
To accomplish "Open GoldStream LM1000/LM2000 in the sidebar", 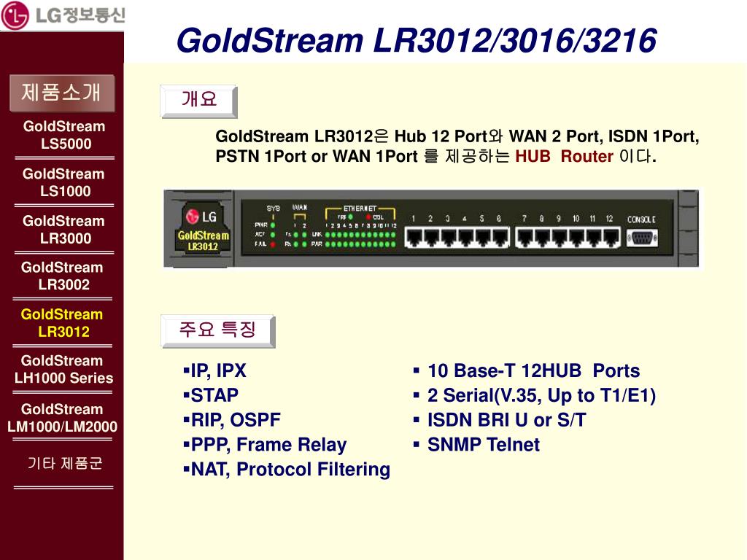I will coord(63,418).
